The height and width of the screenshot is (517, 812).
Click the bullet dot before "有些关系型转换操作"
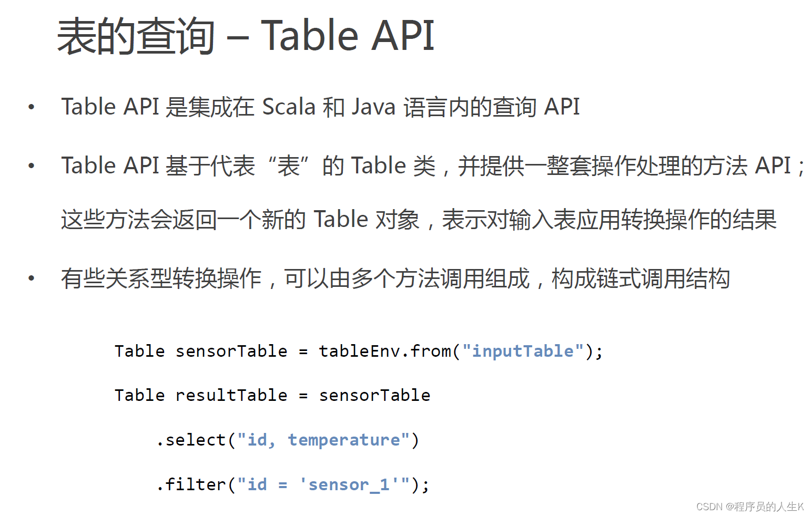pyautogui.click(x=32, y=278)
